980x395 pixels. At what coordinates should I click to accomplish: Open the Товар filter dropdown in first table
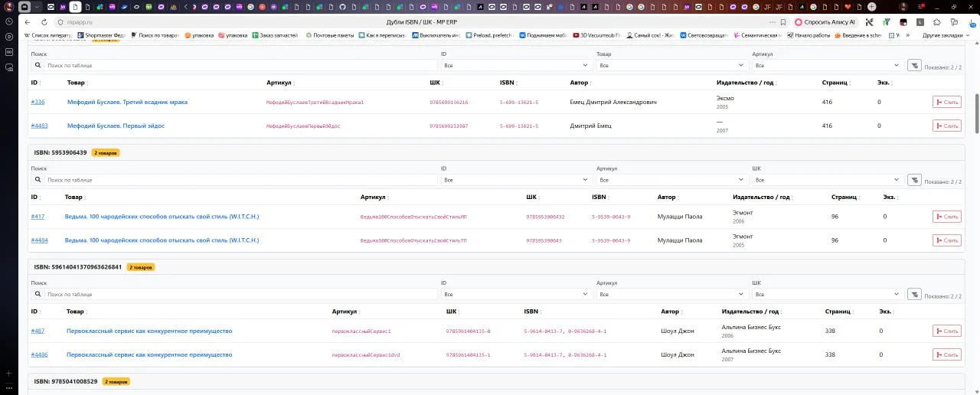[x=672, y=66]
